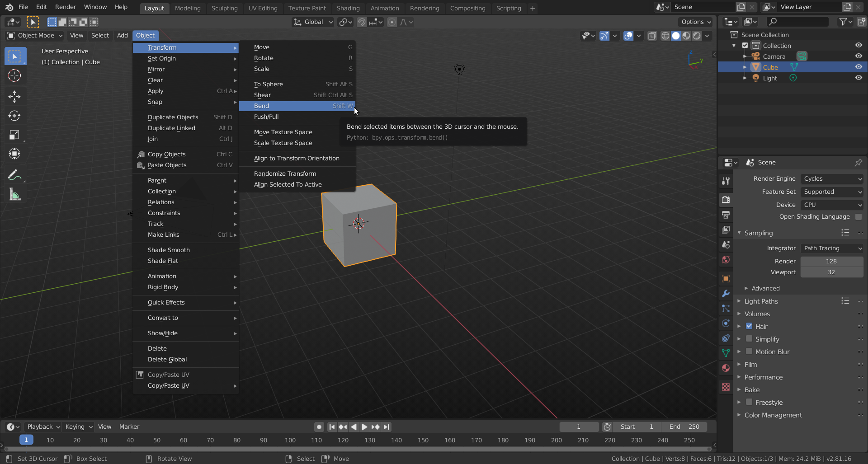Enable the Motion Blur checkbox
This screenshot has height=464, width=868.
[x=749, y=352]
